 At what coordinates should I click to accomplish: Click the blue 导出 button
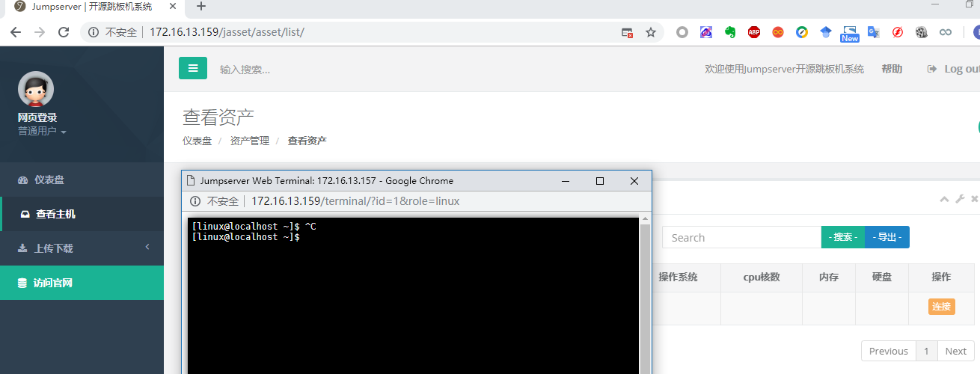[x=887, y=237]
